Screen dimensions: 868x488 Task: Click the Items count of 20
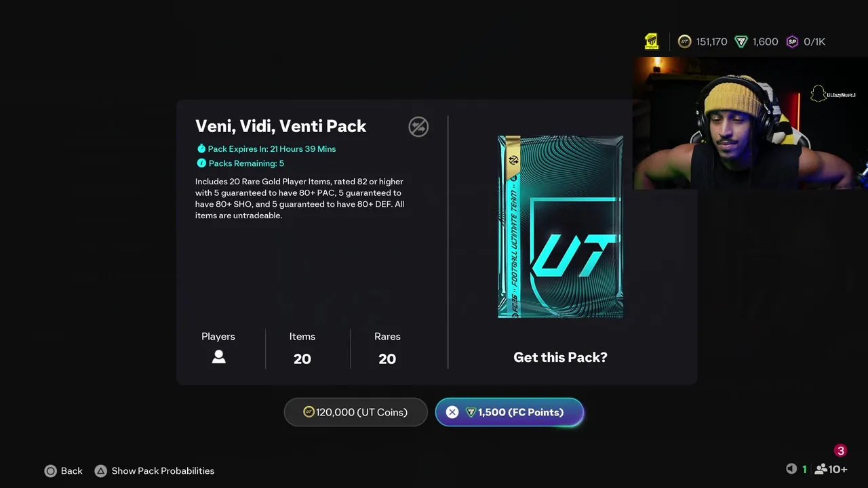(x=302, y=359)
